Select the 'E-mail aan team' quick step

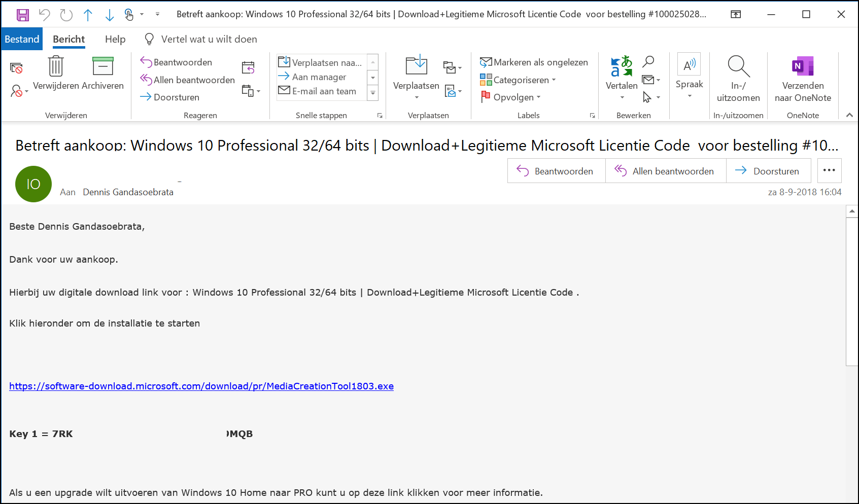(318, 91)
